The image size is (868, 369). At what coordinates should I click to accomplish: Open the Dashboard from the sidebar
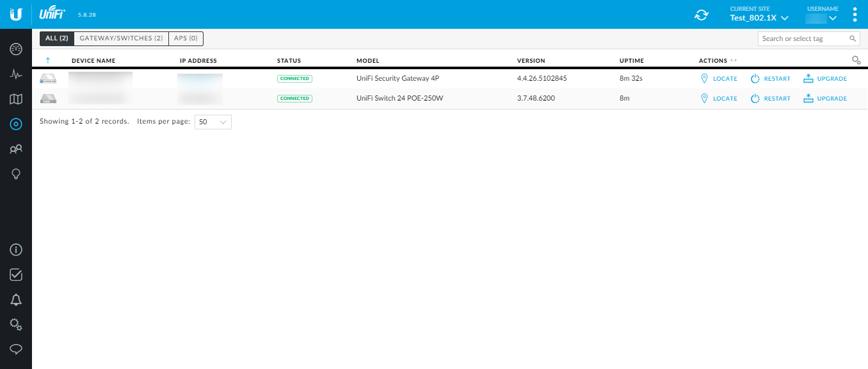click(x=16, y=49)
